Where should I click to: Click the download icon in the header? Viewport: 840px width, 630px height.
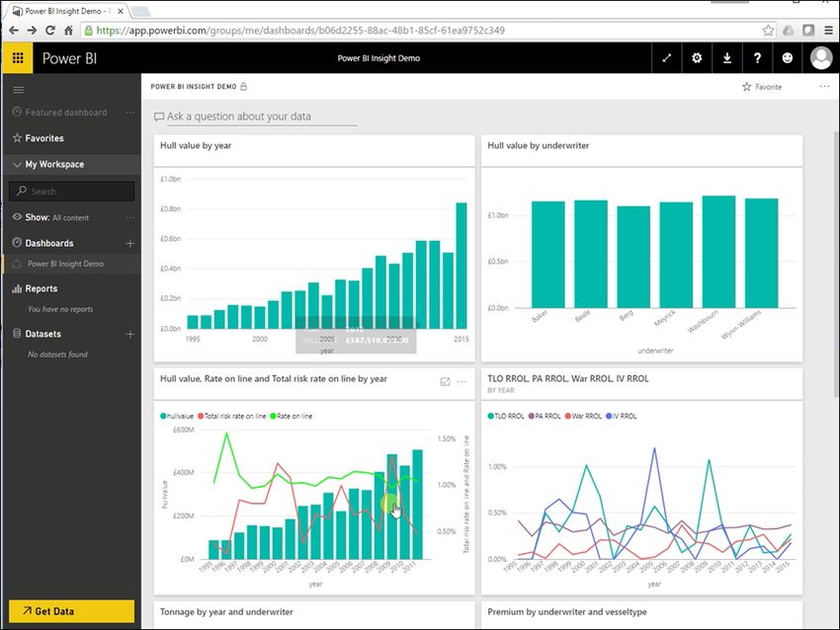coord(727,58)
